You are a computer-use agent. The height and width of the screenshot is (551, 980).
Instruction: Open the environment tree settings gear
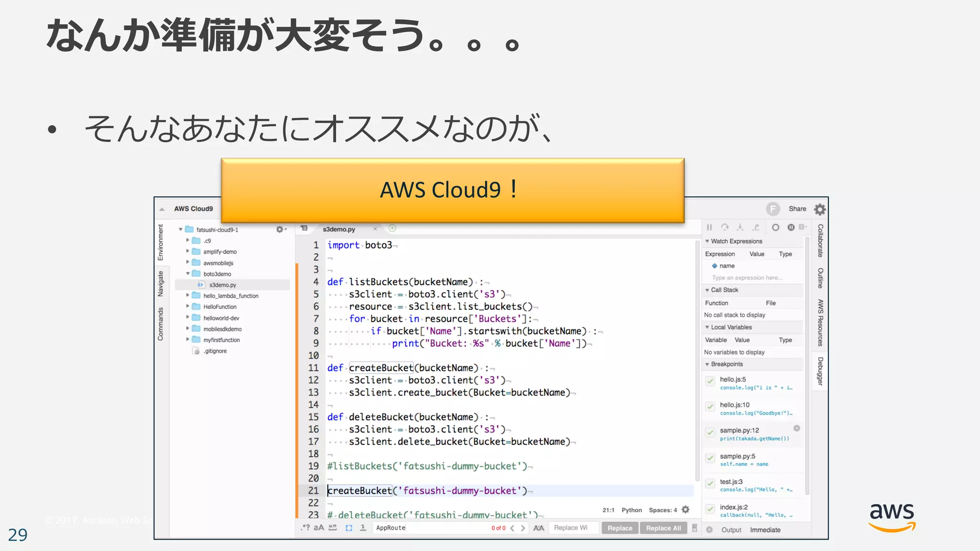(280, 230)
